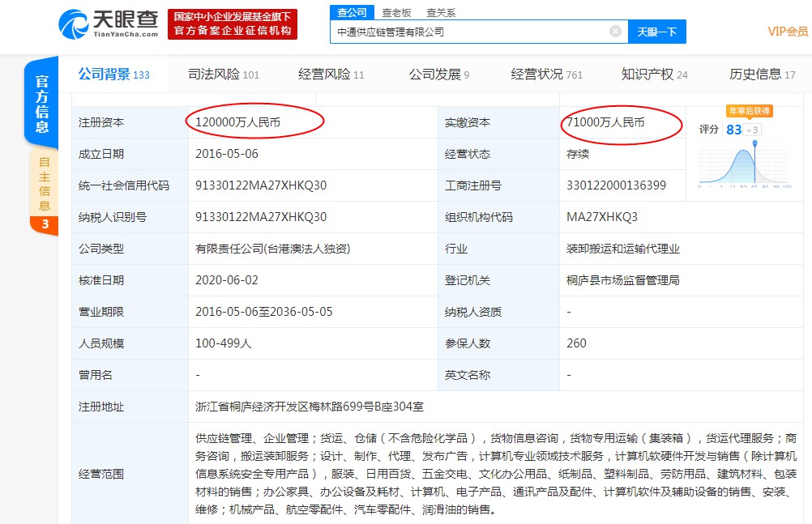The width and height of the screenshot is (812, 524).
Task: Click the industry value 装卸搬运和运输代理业
Action: [623, 249]
